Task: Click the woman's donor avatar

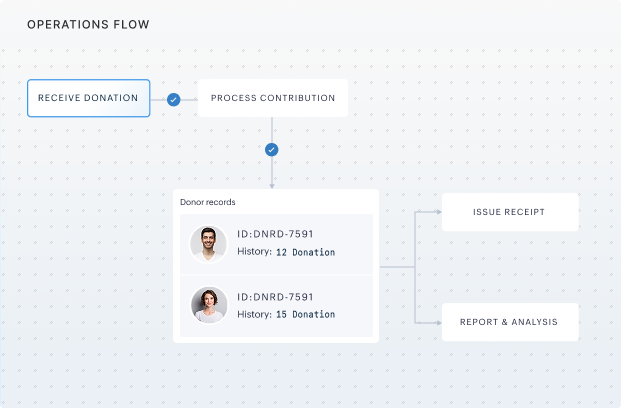Action: [209, 305]
